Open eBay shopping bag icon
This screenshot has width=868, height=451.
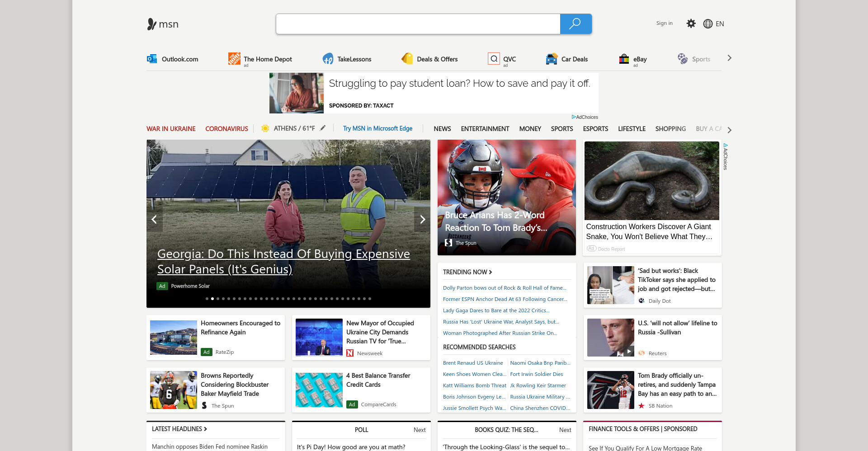click(x=624, y=59)
